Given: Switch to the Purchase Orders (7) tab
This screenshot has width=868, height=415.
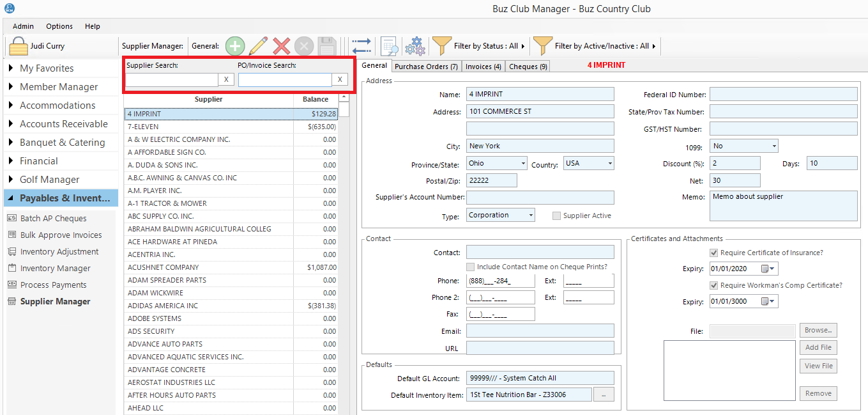Looking at the screenshot, I should (426, 67).
